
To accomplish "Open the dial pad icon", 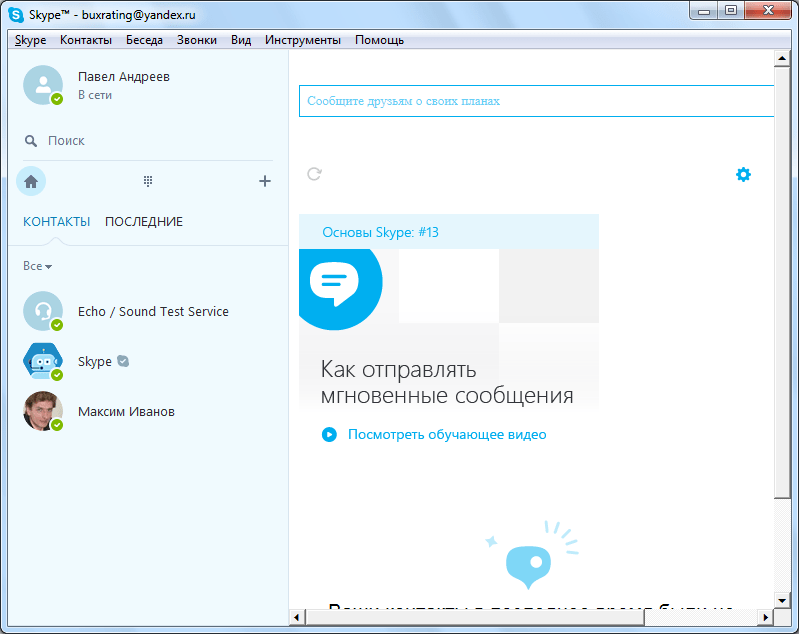I will [148, 181].
